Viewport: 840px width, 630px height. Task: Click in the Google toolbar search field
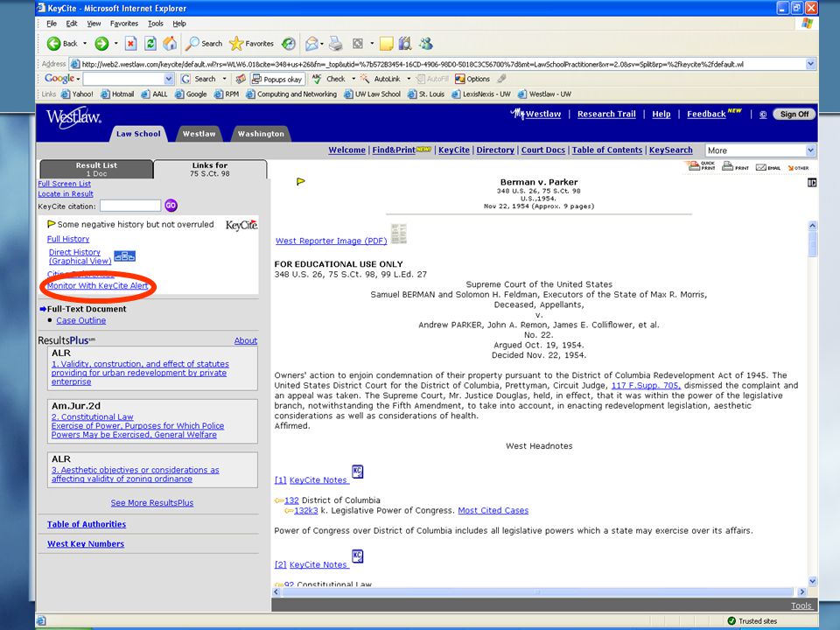123,79
